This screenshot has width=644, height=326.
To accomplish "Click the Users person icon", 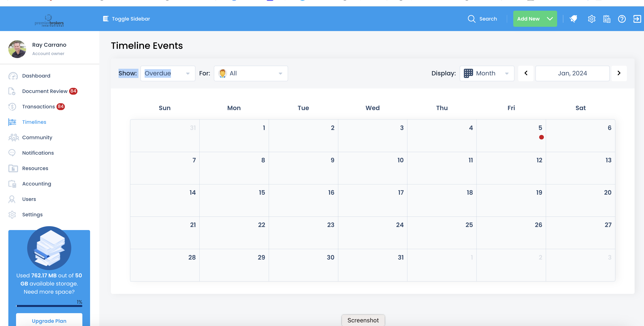I will [x=12, y=199].
